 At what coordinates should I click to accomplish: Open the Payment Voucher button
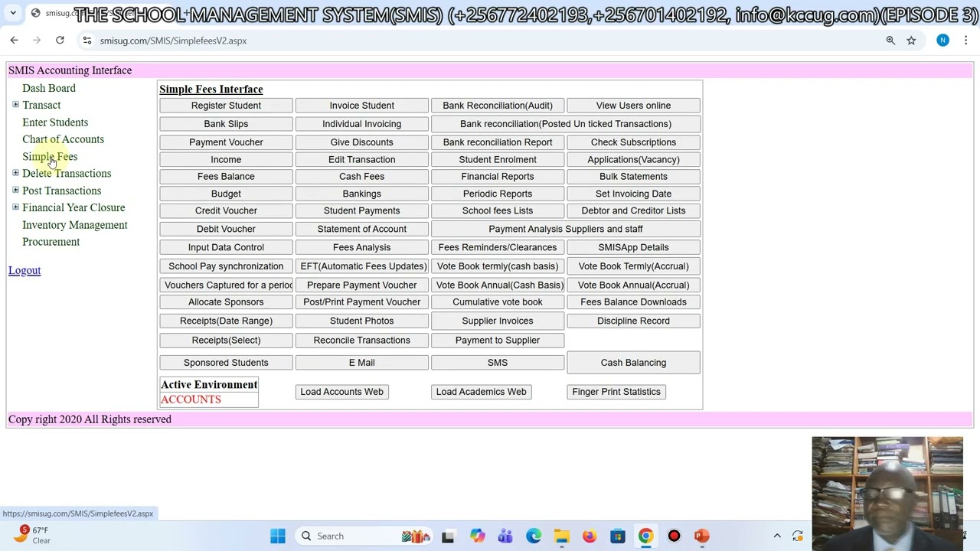pyautogui.click(x=226, y=142)
